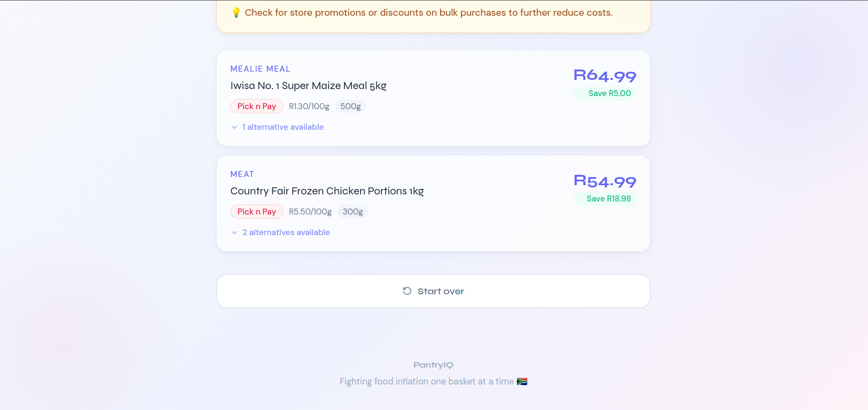Click the Save R5.00 badge

(x=605, y=93)
